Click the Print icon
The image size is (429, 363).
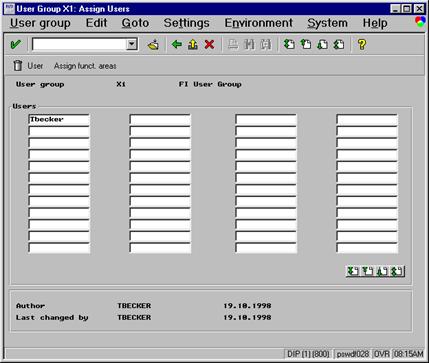[233, 44]
